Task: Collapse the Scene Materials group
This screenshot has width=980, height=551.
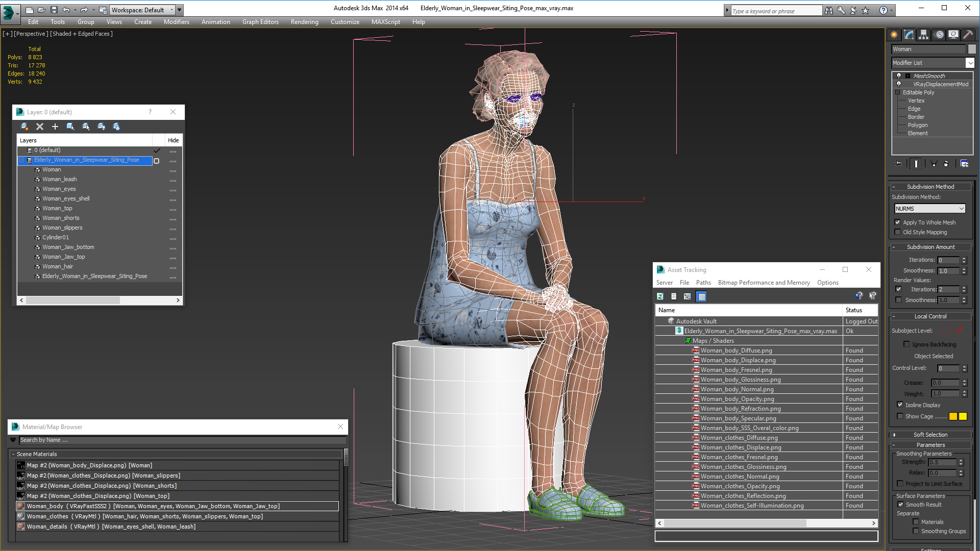Action: [x=13, y=454]
